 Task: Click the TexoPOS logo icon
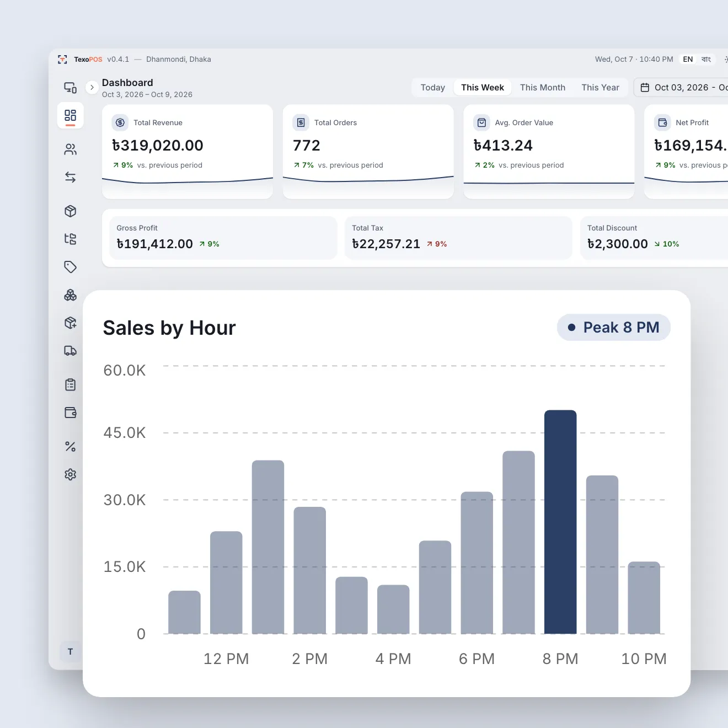pyautogui.click(x=62, y=60)
